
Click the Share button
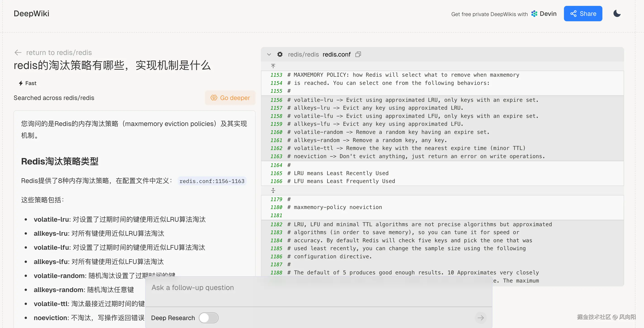pyautogui.click(x=583, y=14)
